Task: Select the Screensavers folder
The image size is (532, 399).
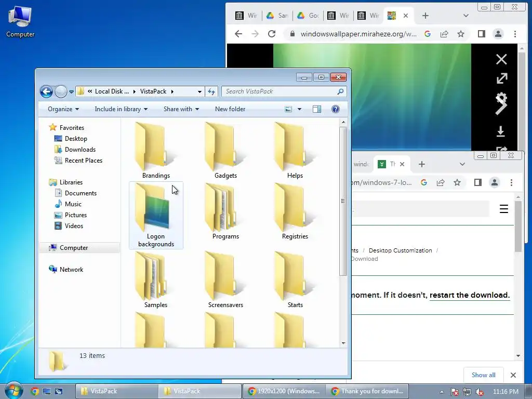Action: pyautogui.click(x=225, y=280)
